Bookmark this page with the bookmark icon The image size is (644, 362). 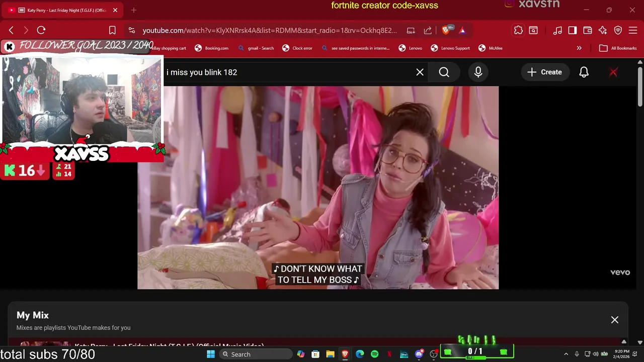pos(112,30)
